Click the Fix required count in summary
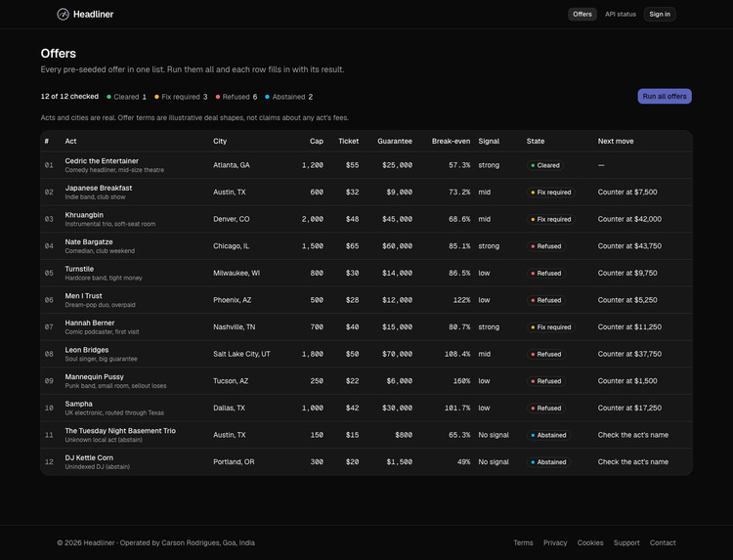Image resolution: width=733 pixels, height=560 pixels. tap(181, 97)
